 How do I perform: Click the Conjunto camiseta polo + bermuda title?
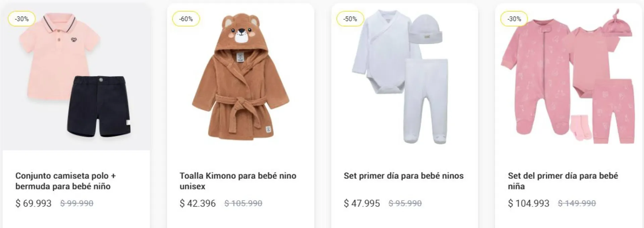pos(65,181)
